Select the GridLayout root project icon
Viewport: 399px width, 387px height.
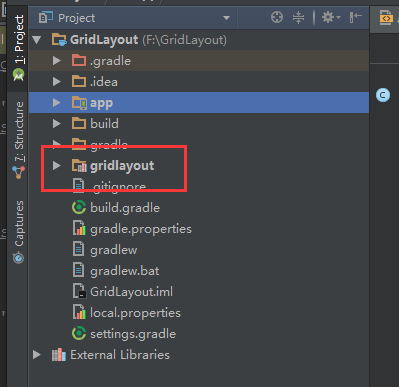point(59,40)
